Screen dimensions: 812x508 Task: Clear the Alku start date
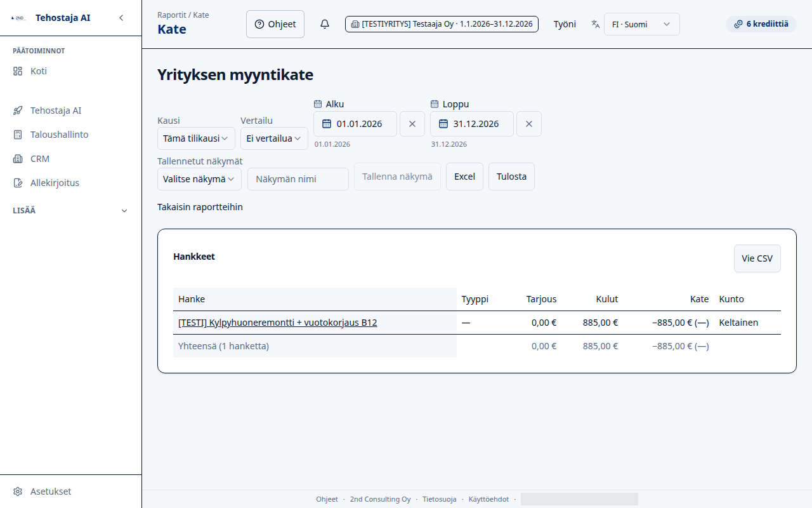412,124
